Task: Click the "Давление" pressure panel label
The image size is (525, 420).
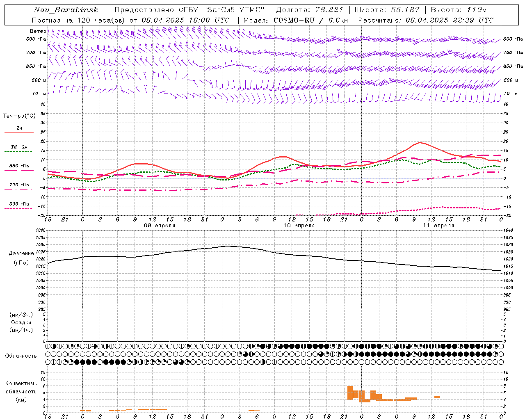Action: [21, 253]
